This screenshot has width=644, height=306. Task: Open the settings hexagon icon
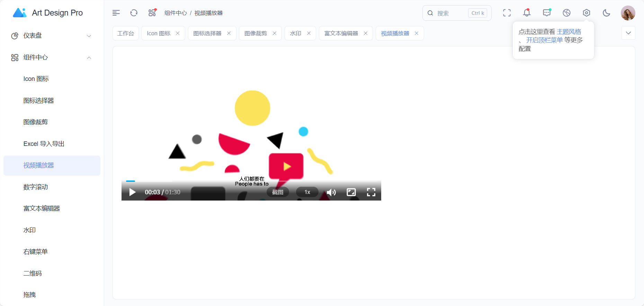tap(587, 13)
